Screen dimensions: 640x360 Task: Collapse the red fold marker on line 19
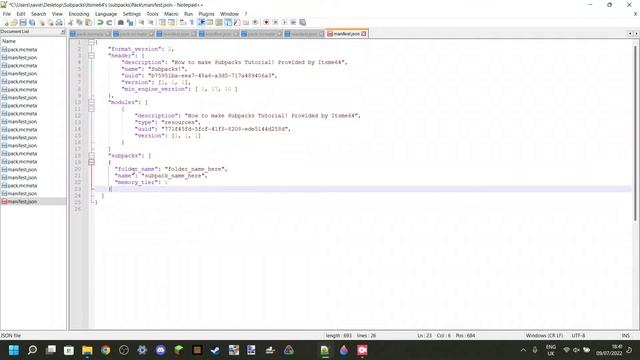[91, 162]
